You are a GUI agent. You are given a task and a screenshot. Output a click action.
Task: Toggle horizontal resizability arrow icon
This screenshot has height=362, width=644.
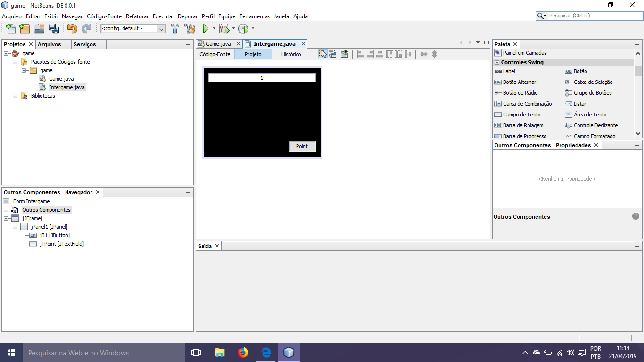coord(423,54)
